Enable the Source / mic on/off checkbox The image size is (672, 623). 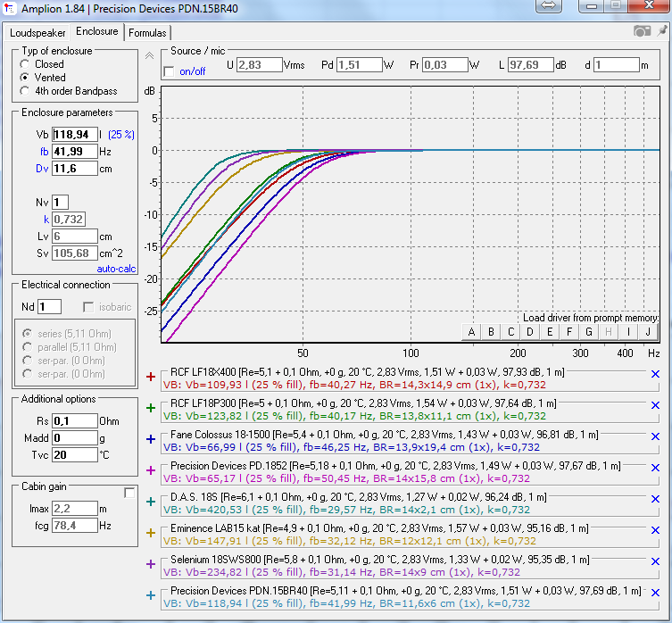tap(170, 71)
